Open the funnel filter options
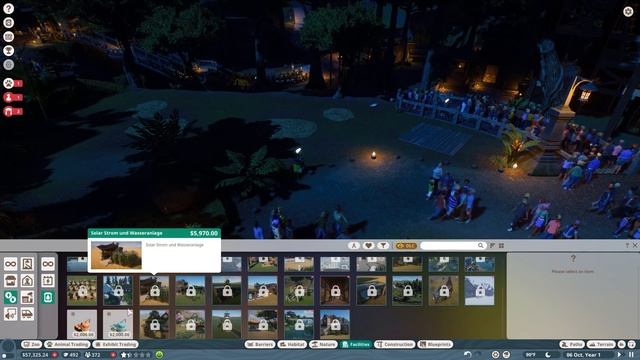This screenshot has height=360, width=640. [x=383, y=245]
